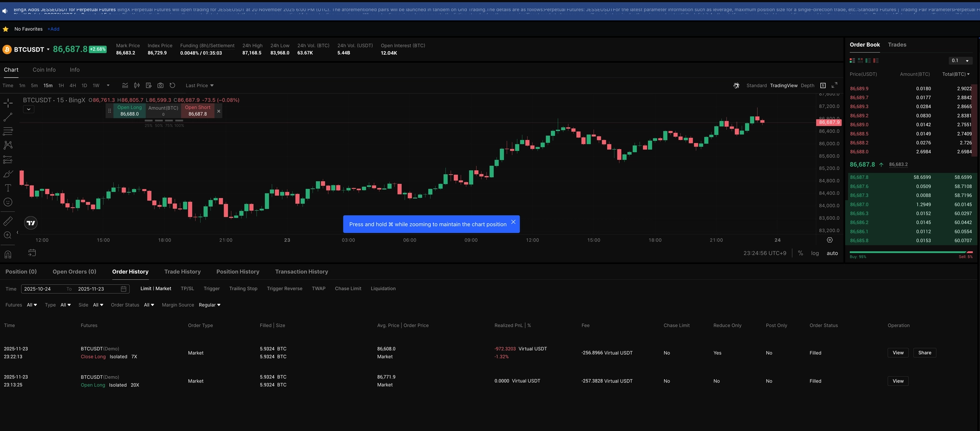
Task: Take a chart snapshot with camera icon
Action: coord(160,86)
